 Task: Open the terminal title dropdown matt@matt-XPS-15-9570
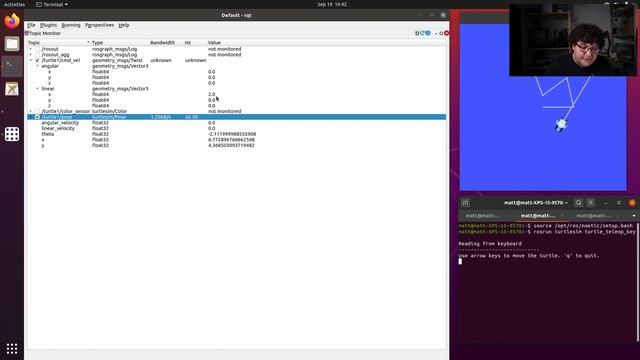[x=536, y=203]
